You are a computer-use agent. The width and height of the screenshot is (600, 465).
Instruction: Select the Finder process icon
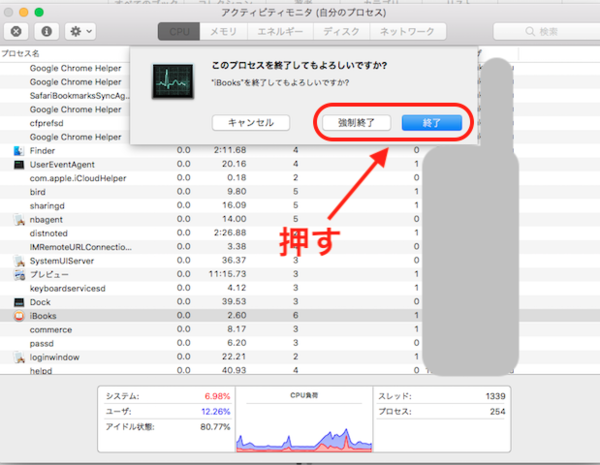(18, 151)
